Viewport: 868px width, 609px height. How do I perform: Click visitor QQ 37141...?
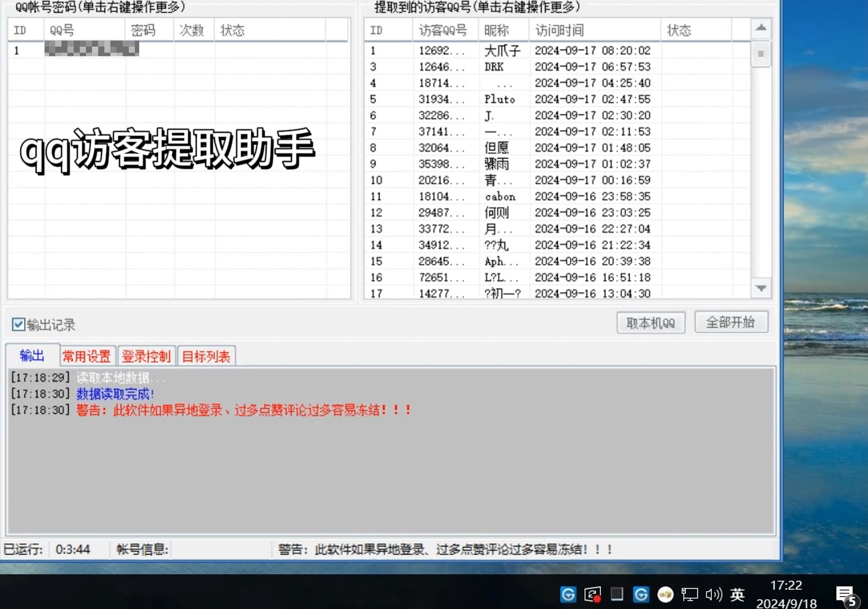coord(442,132)
